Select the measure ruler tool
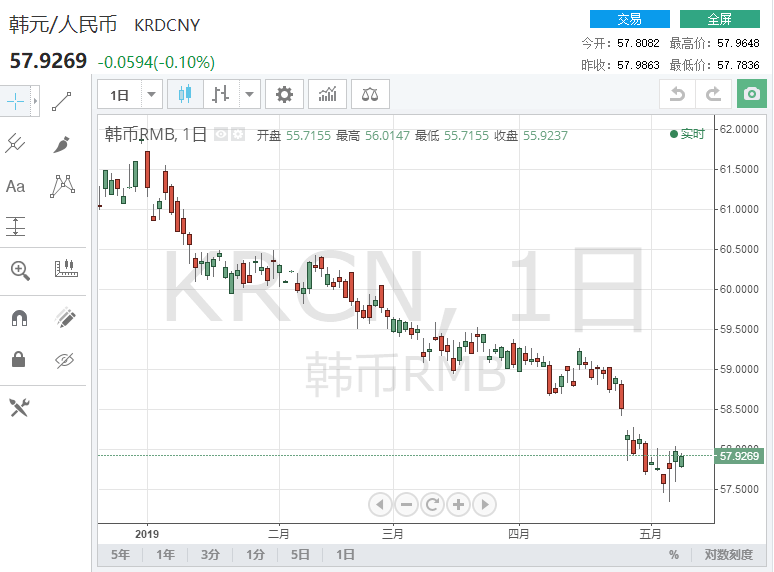 pyautogui.click(x=66, y=268)
